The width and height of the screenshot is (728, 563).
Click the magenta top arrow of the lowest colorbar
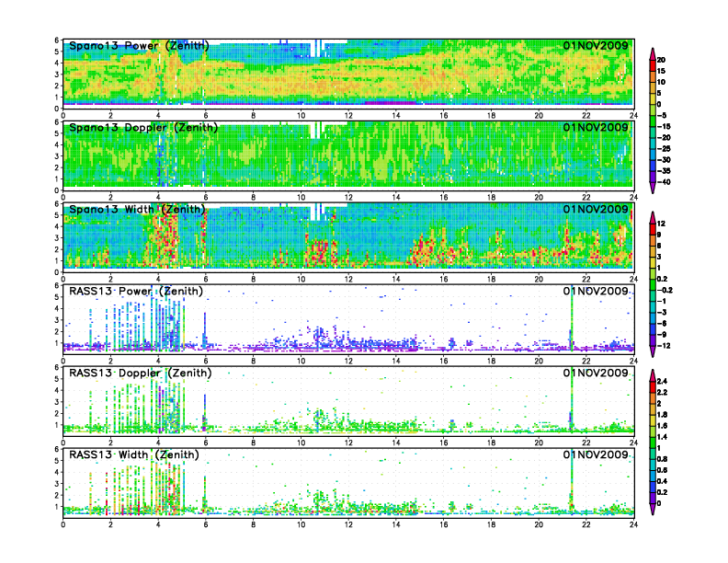pos(653,374)
